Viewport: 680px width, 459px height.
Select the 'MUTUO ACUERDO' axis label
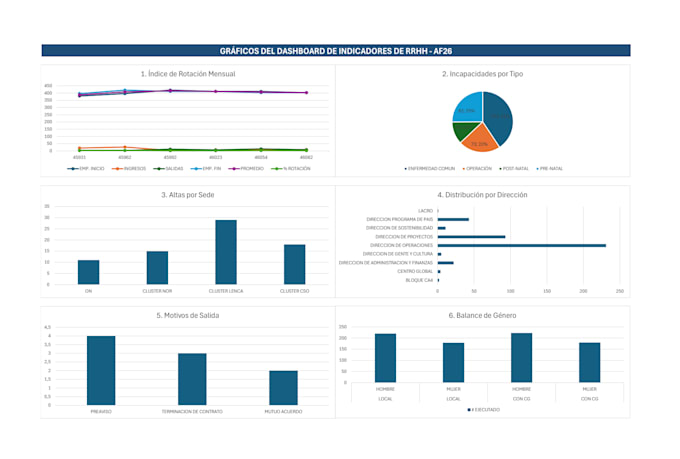click(x=283, y=412)
